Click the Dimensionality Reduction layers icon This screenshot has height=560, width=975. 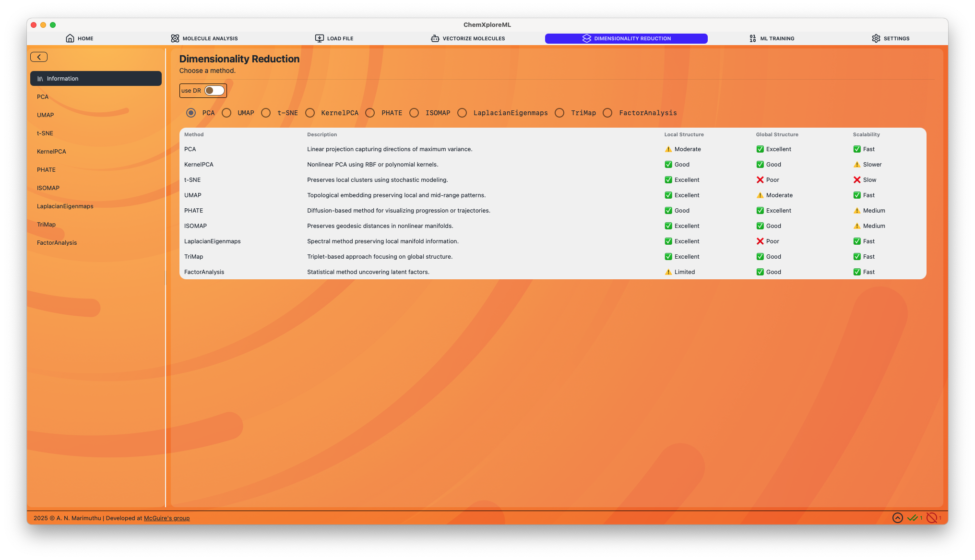pos(587,38)
